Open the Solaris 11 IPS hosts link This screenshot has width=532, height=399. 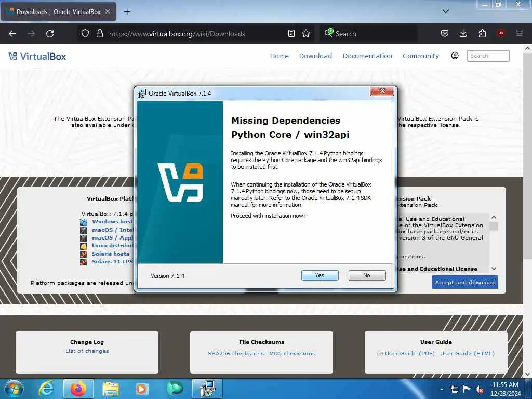click(113, 262)
